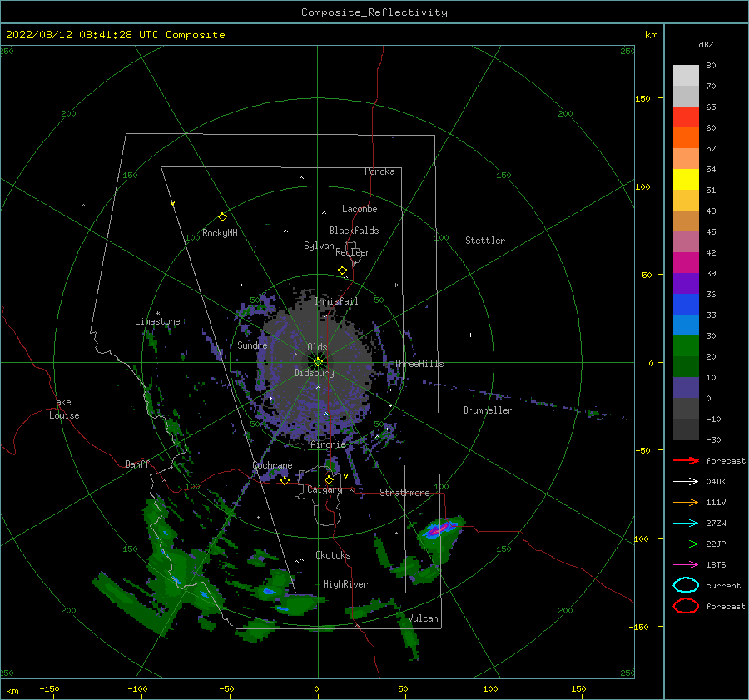Pick the bright yellow swatch in dBZ legend
The height and width of the screenshot is (700, 749).
pyautogui.click(x=686, y=179)
